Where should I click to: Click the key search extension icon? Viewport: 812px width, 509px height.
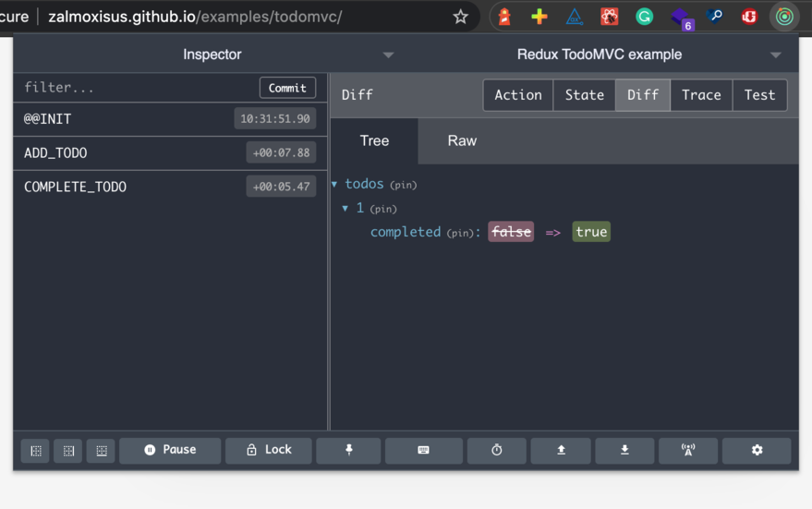pos(715,17)
